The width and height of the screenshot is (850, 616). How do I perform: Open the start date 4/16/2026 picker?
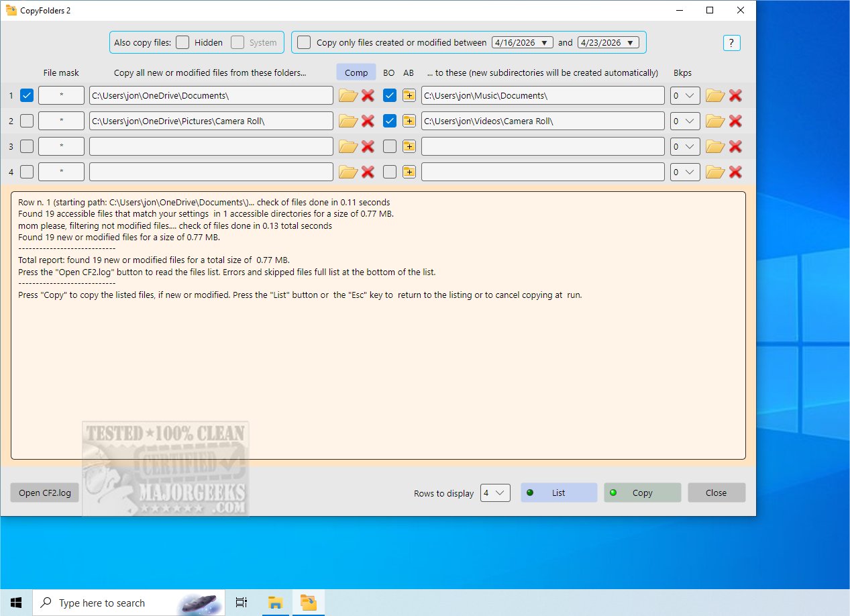click(522, 42)
